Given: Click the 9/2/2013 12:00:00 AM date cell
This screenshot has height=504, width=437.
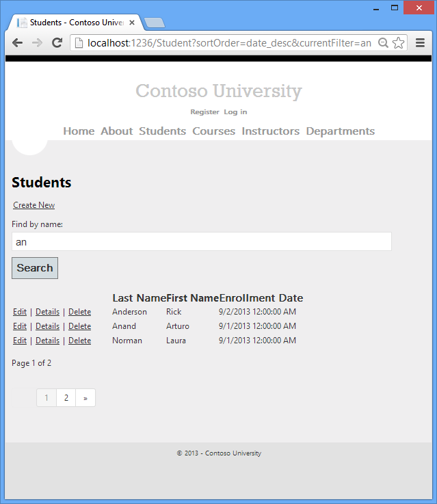Looking at the screenshot, I should point(257,312).
